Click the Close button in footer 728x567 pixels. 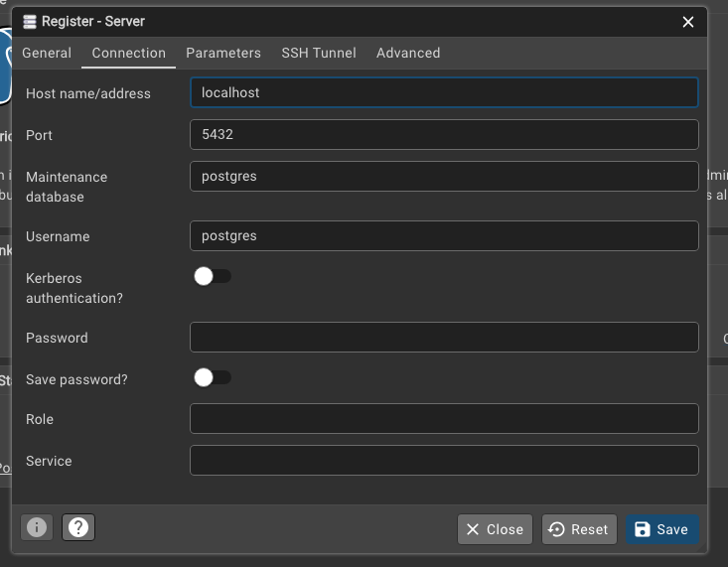click(495, 529)
